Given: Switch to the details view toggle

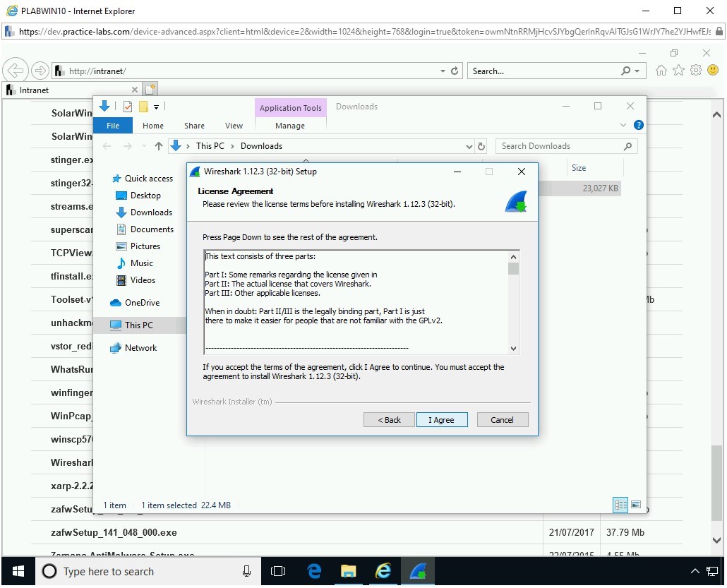Looking at the screenshot, I should point(621,505).
